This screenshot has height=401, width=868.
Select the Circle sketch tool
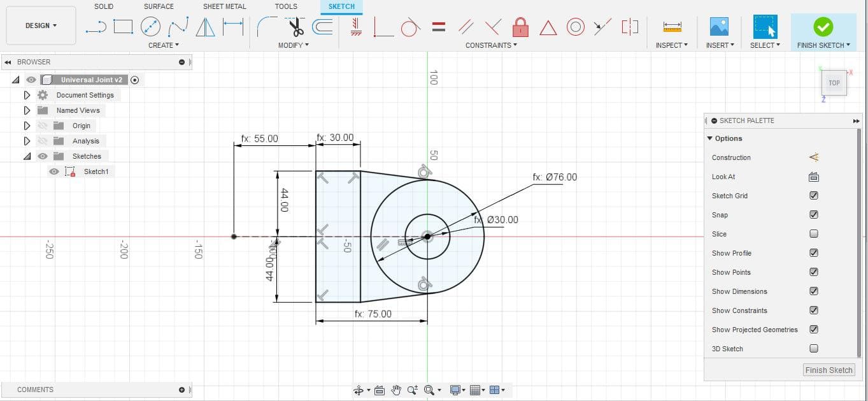pos(150,27)
